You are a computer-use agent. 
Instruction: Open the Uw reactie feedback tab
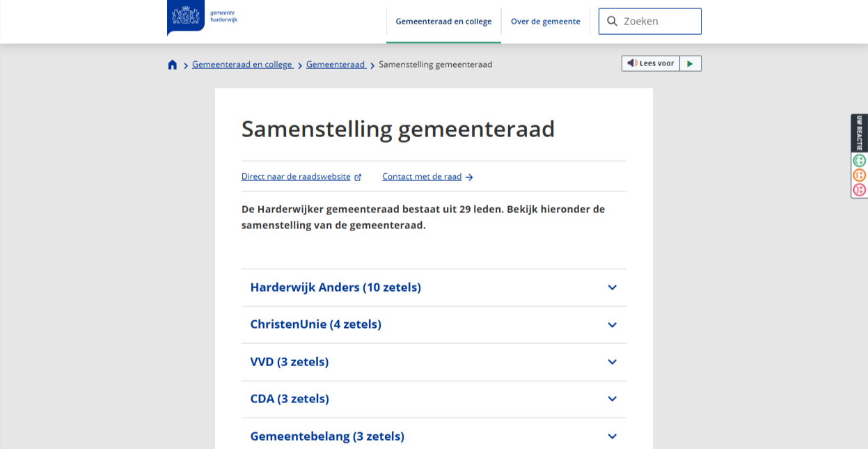click(860, 133)
